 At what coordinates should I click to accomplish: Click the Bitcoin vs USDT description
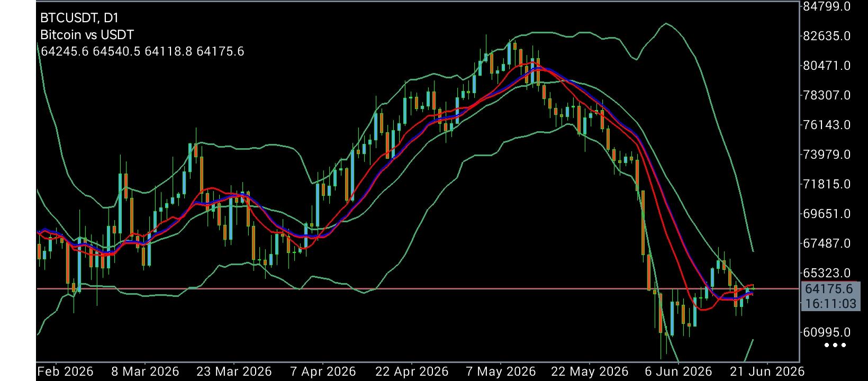tap(87, 35)
